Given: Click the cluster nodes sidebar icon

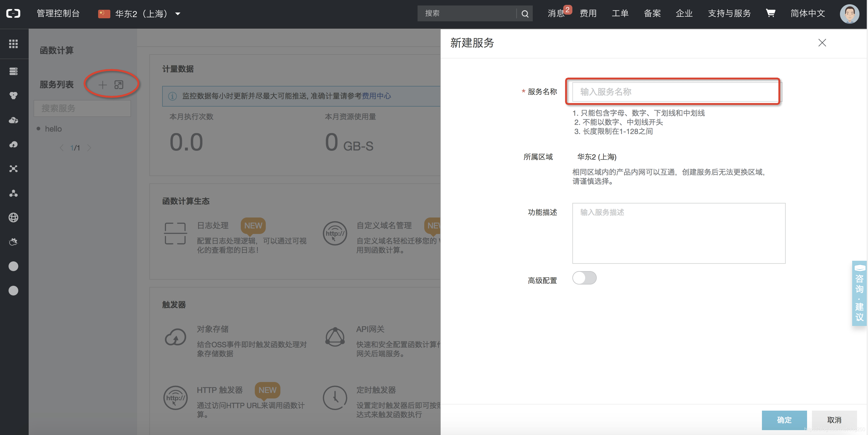Looking at the screenshot, I should (13, 193).
